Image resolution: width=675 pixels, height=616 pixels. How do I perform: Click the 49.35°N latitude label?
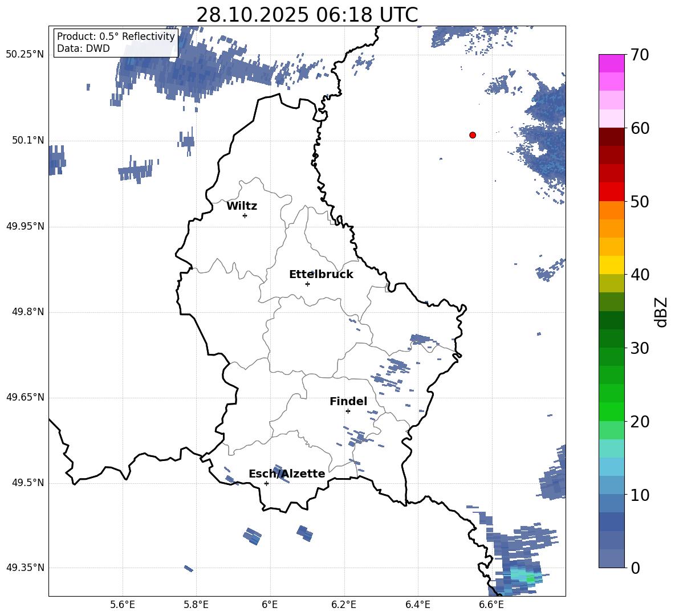pos(25,568)
